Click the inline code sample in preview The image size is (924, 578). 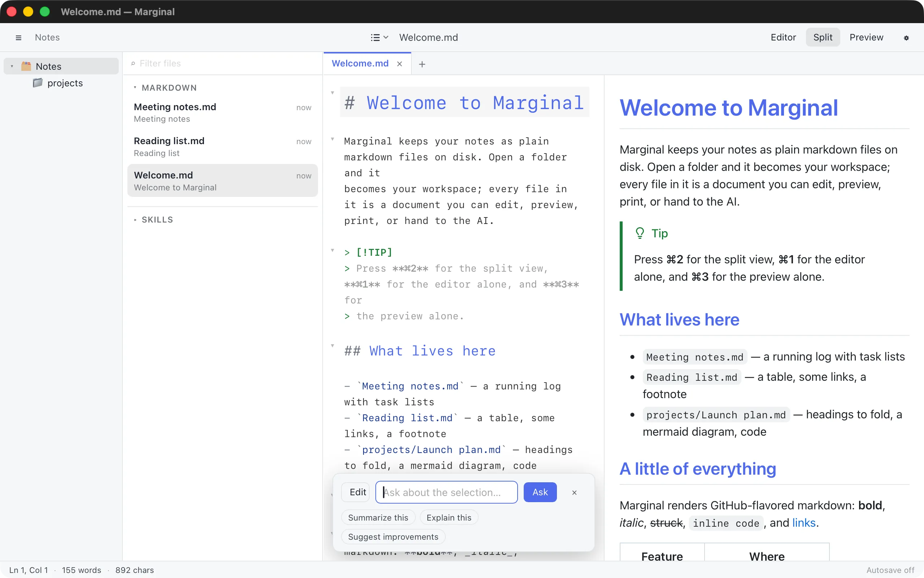pos(726,523)
